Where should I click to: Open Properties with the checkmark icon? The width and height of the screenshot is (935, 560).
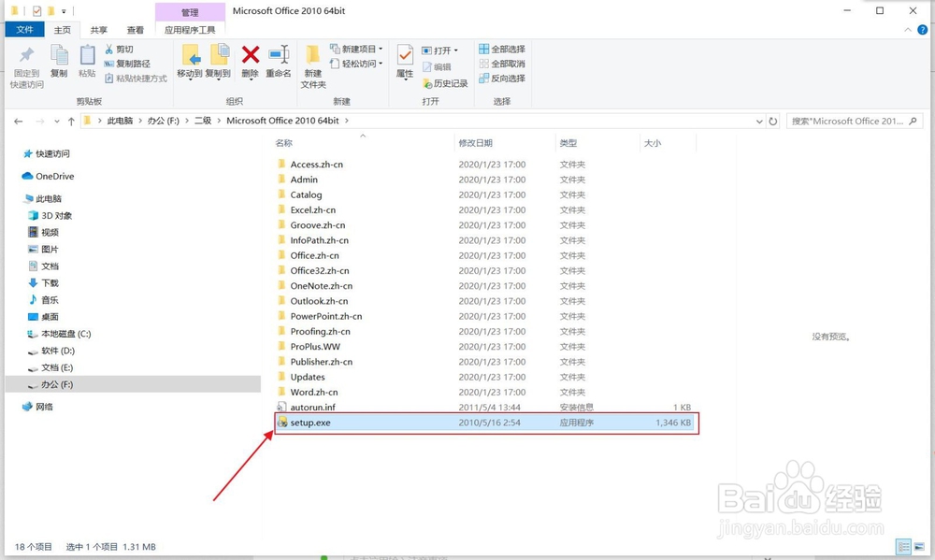(x=405, y=55)
